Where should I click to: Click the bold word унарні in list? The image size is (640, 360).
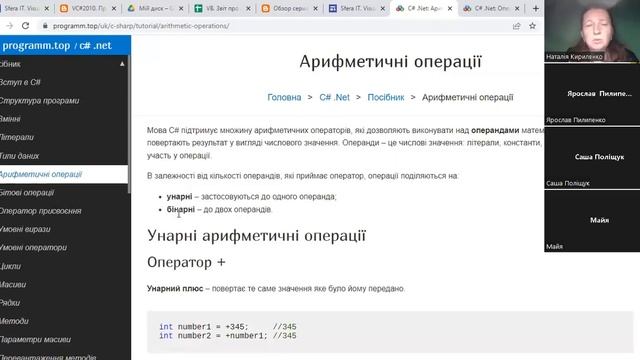(x=179, y=196)
